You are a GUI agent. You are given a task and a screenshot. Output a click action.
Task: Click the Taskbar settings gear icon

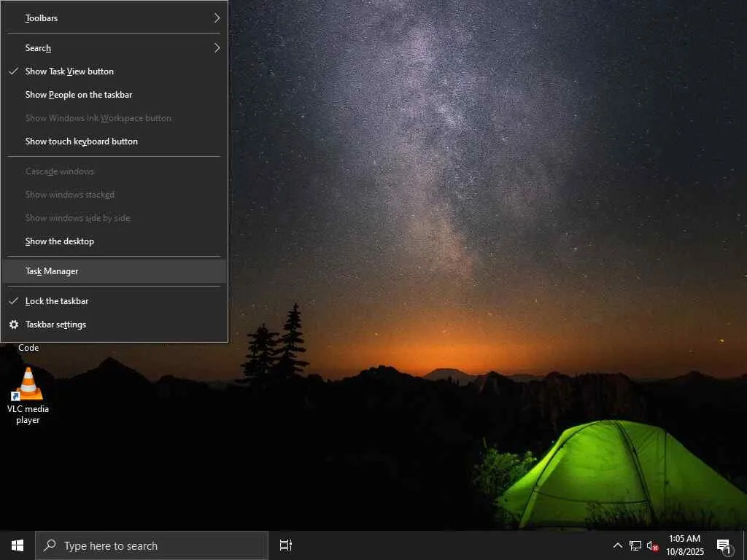click(x=14, y=324)
